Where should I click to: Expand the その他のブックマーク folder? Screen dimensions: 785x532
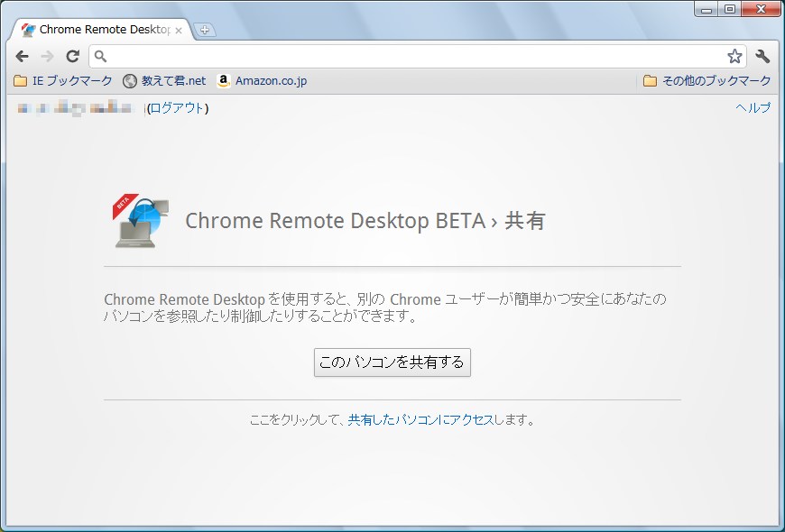pos(706,80)
